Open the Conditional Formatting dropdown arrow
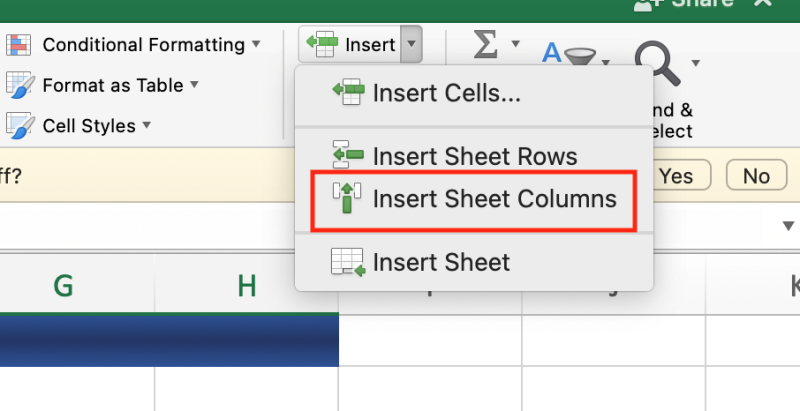Screen dimensions: 800x411 pyautogui.click(x=256, y=44)
